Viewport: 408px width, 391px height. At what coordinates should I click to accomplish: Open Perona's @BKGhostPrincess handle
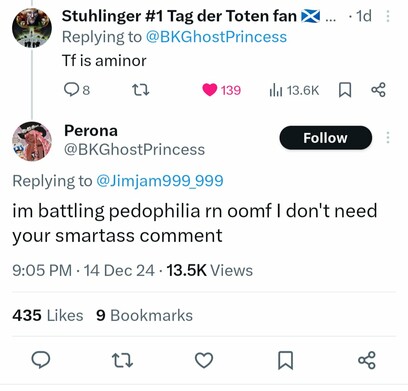click(x=134, y=149)
